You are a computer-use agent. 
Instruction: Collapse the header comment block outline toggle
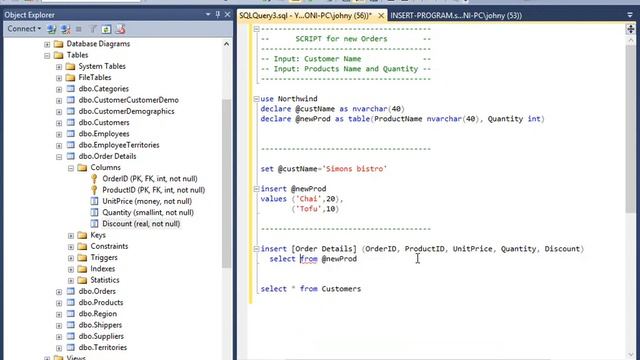[x=256, y=29]
